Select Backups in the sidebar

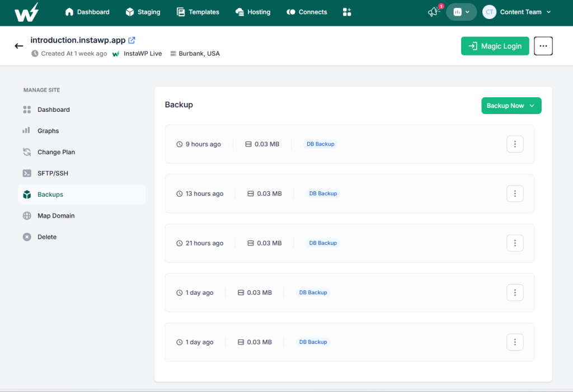(x=82, y=195)
